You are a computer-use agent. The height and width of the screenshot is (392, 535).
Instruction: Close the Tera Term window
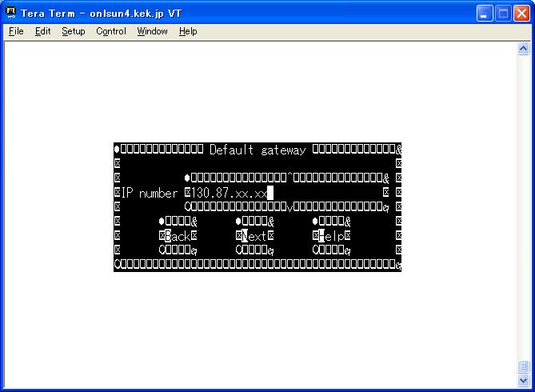pyautogui.click(x=521, y=14)
